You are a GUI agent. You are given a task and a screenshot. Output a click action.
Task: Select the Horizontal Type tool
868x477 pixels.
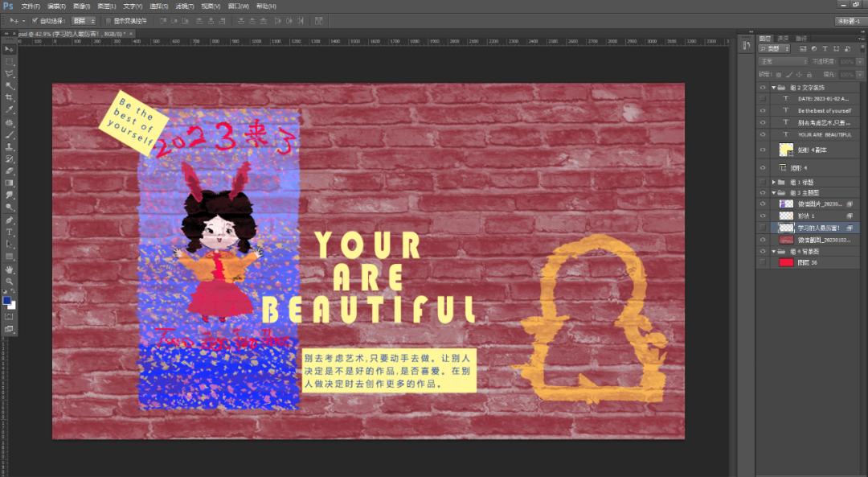pyautogui.click(x=9, y=232)
